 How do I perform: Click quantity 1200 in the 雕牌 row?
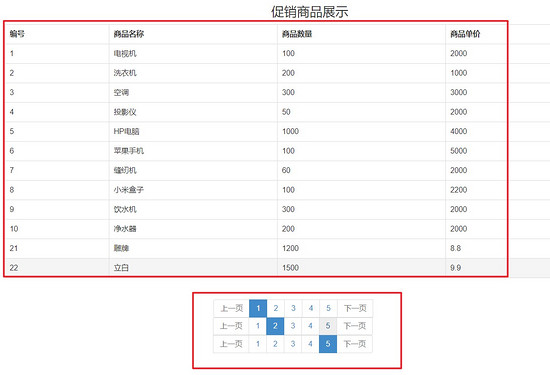[x=290, y=248]
